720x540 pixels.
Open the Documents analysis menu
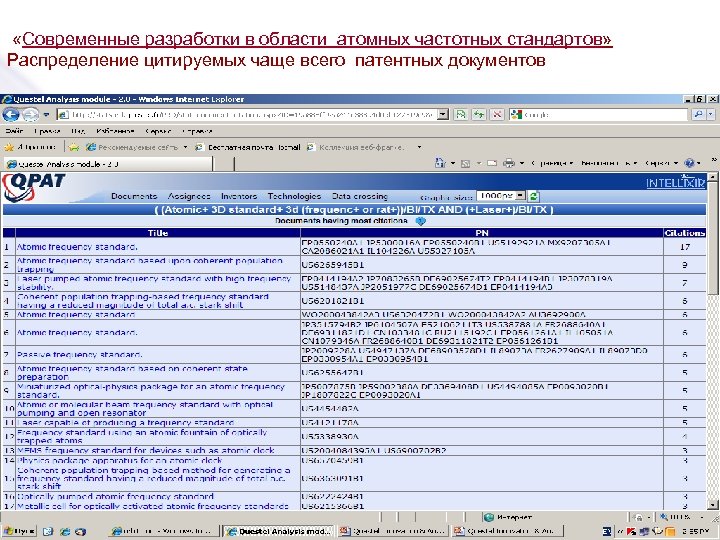point(134,196)
